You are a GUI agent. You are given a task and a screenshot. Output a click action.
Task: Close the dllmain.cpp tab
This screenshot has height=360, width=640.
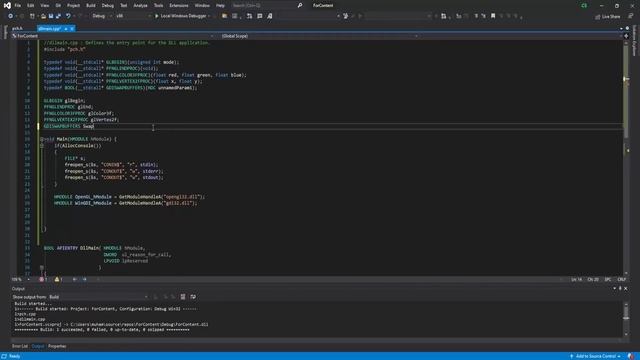click(x=72, y=29)
